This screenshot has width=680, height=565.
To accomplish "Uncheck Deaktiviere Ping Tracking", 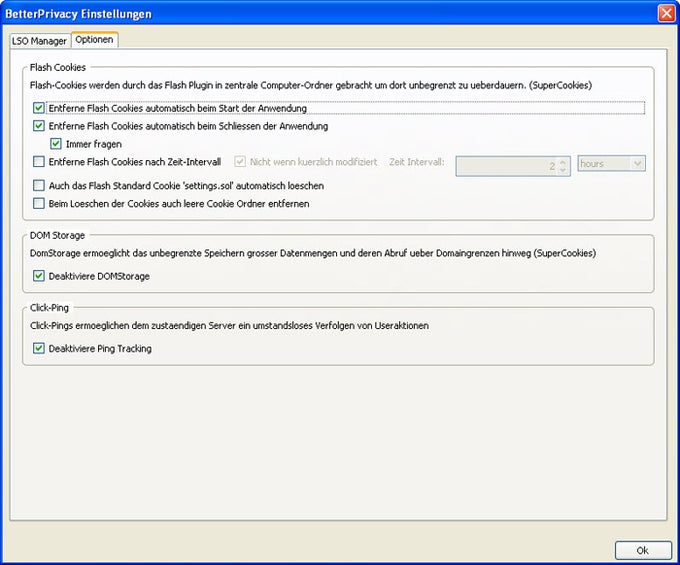I will pos(39,348).
